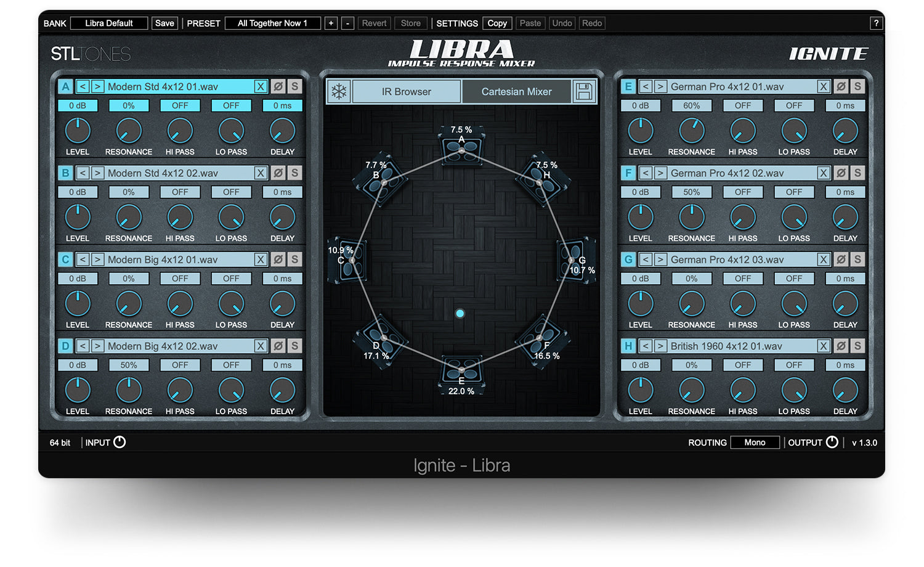Open the All Together Now 1 preset list
This screenshot has height=567, width=924.
(x=272, y=23)
